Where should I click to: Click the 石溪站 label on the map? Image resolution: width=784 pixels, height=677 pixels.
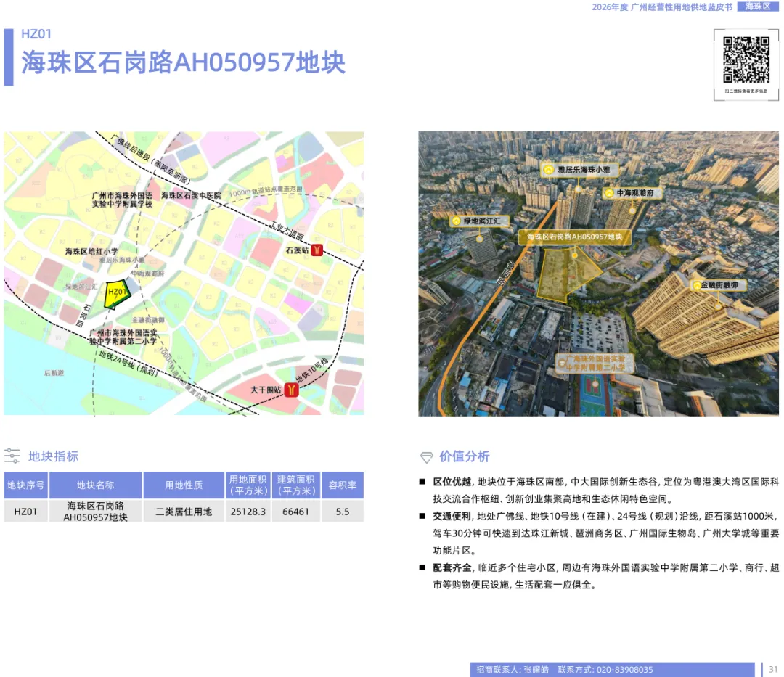[x=297, y=250]
